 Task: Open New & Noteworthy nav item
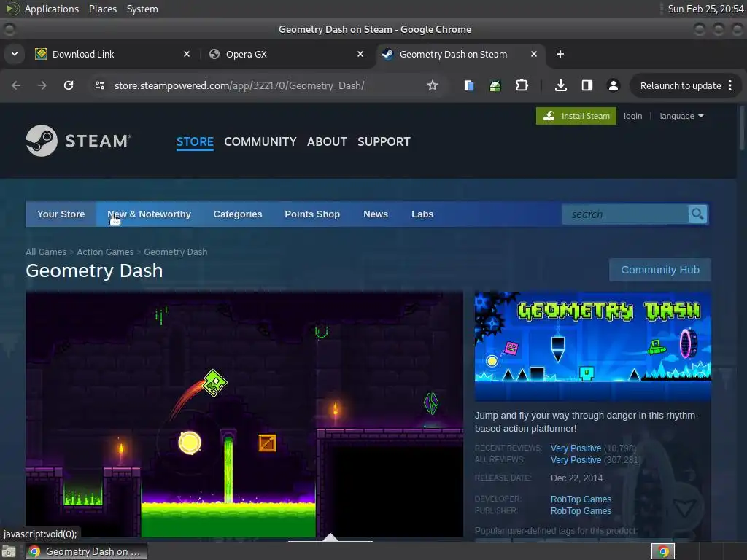coord(149,214)
